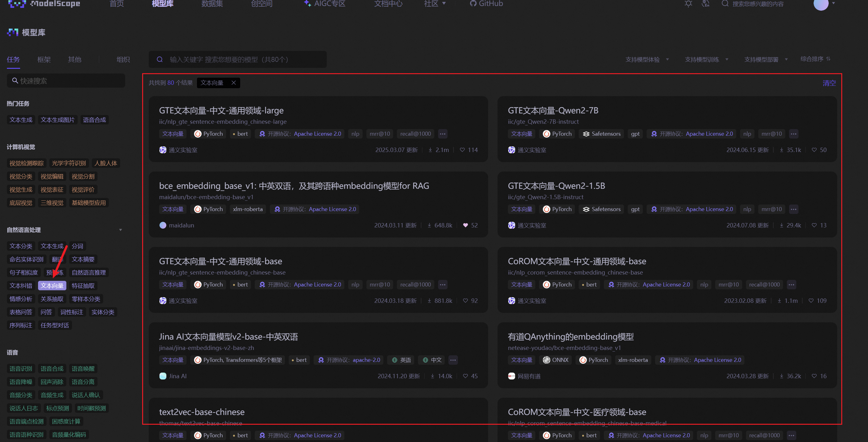Collapse the 自然语言处理 section arrow

[x=121, y=230]
